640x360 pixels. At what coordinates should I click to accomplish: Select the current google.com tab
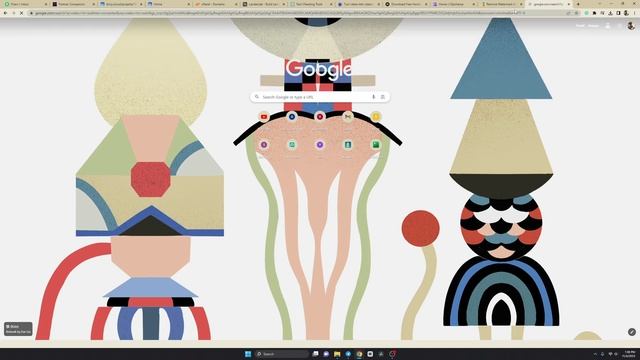point(549,4)
